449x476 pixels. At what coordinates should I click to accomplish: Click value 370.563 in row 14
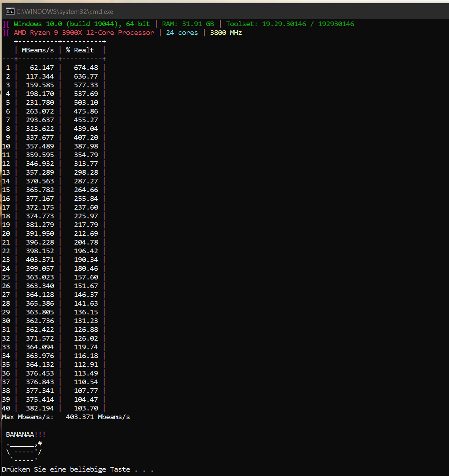[40, 181]
